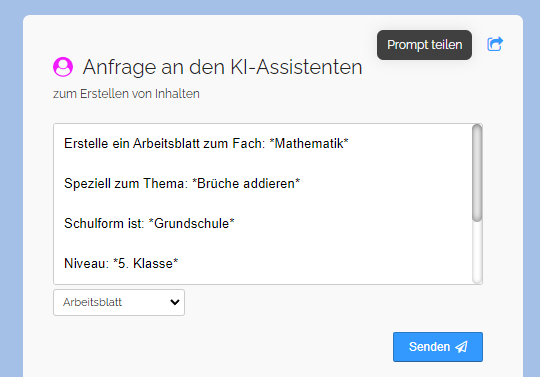Click the pink user avatar icon

click(63, 67)
